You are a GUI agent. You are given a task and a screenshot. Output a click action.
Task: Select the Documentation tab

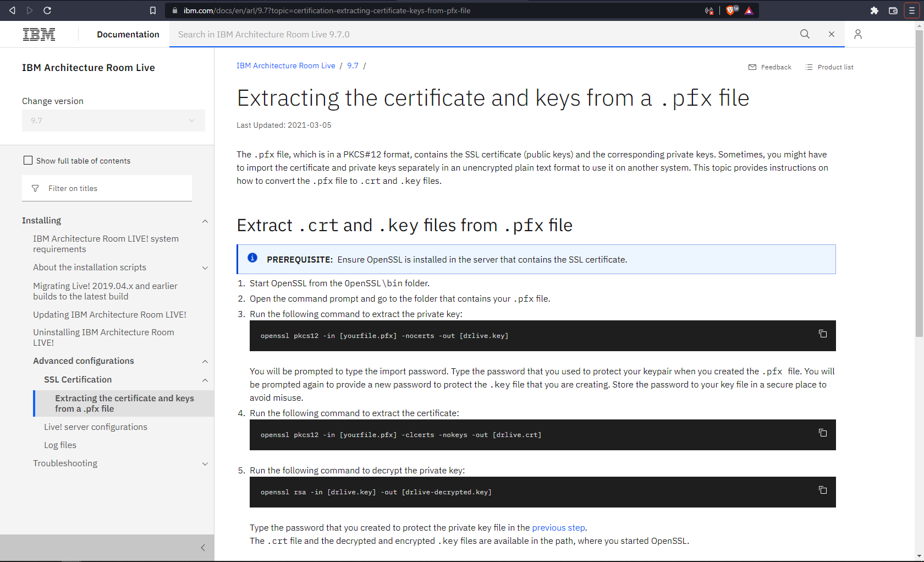128,34
